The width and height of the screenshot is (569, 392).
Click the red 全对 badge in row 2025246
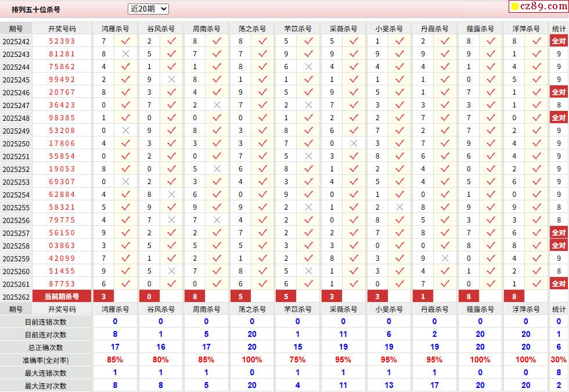click(559, 92)
